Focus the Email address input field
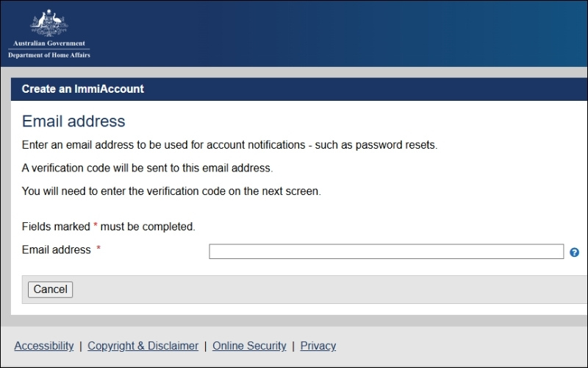Screen dimensions: 588x368 click(x=386, y=252)
